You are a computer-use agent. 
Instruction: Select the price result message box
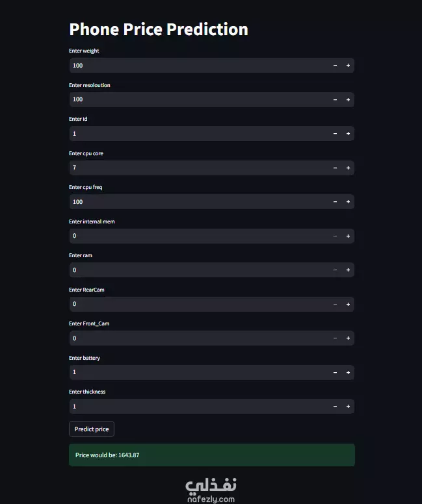pos(212,455)
